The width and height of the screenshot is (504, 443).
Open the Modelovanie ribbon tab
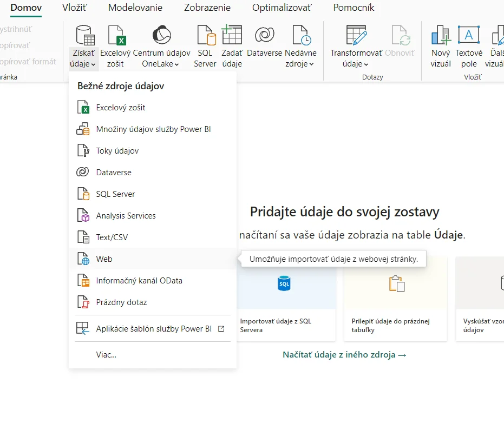(x=135, y=8)
